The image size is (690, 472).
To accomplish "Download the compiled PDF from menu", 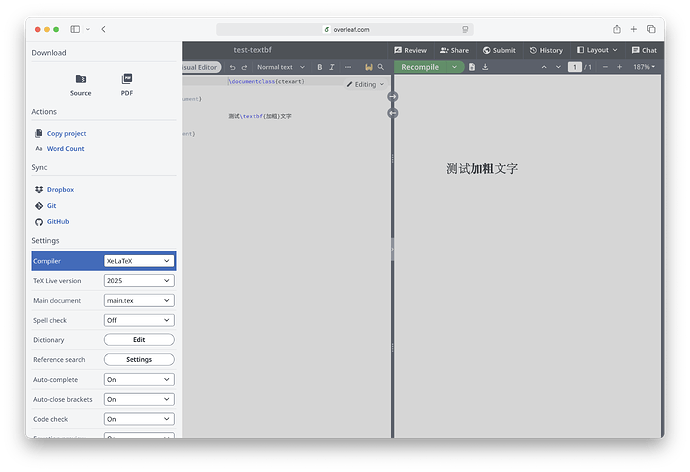I will point(127,84).
